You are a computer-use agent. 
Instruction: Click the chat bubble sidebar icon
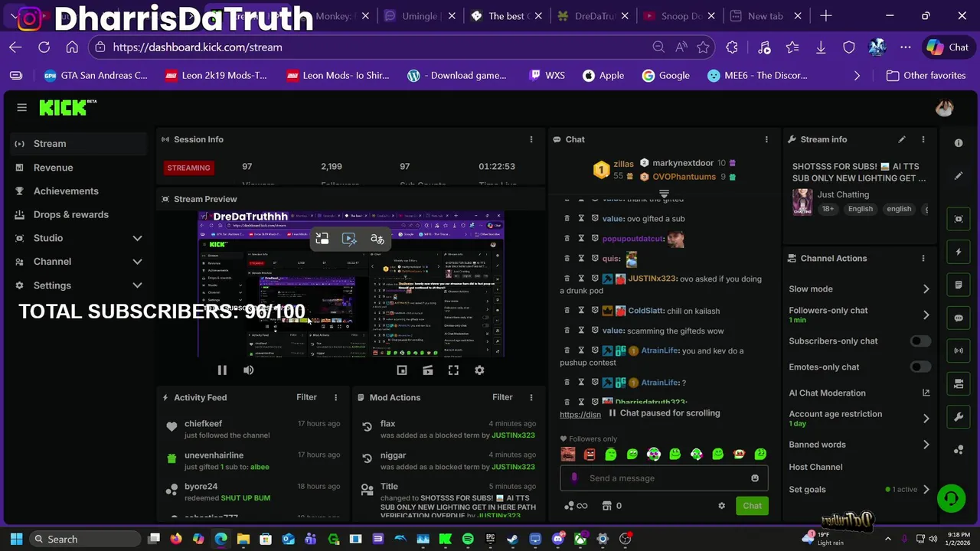coord(959,318)
